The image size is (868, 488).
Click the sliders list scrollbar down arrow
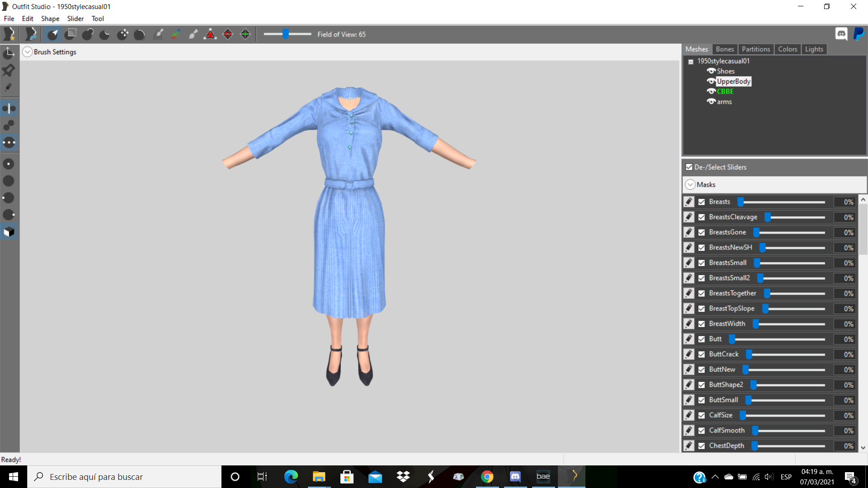point(863,448)
